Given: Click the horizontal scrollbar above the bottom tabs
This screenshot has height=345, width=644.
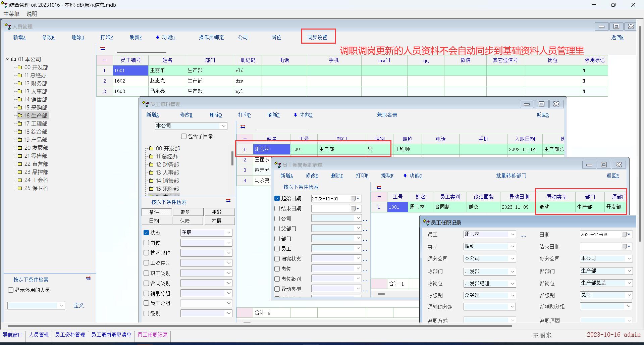Looking at the screenshot, I should click(260, 326).
